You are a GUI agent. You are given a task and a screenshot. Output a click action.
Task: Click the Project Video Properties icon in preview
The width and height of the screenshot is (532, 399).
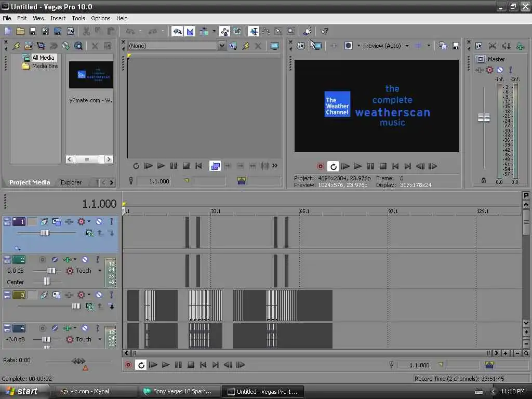pos(301,46)
